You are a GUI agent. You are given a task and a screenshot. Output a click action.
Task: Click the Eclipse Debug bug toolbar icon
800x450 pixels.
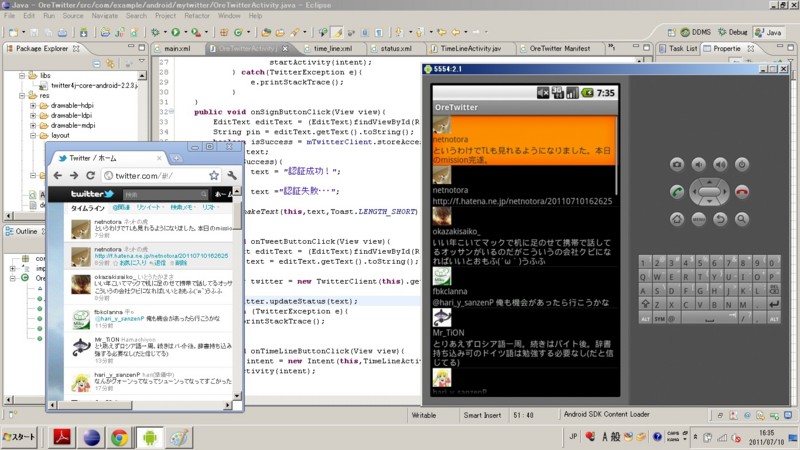tap(156, 32)
